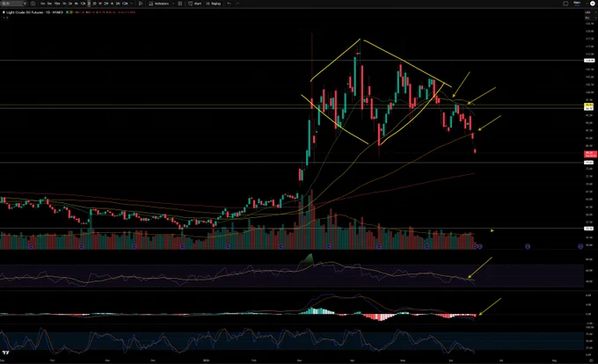The width and height of the screenshot is (598, 364).
Task: Start Bar Replay mode
Action: [x=213, y=4]
